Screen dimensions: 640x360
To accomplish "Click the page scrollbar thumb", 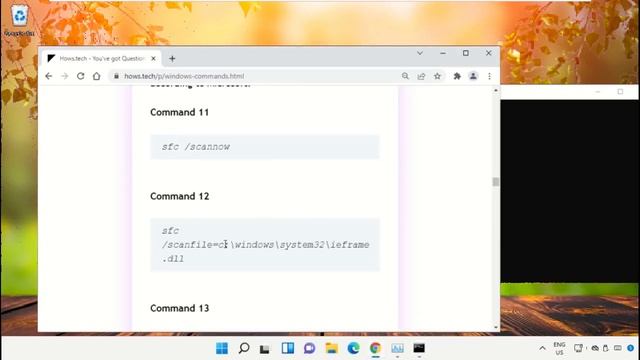I will coord(496,182).
